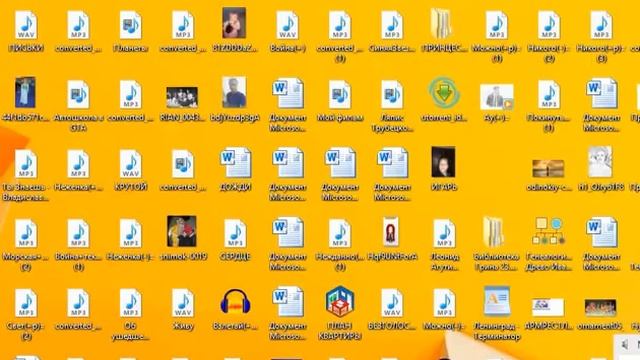Select the Никого(-) (2) MP3 file
This screenshot has width=640, height=360.
549,25
